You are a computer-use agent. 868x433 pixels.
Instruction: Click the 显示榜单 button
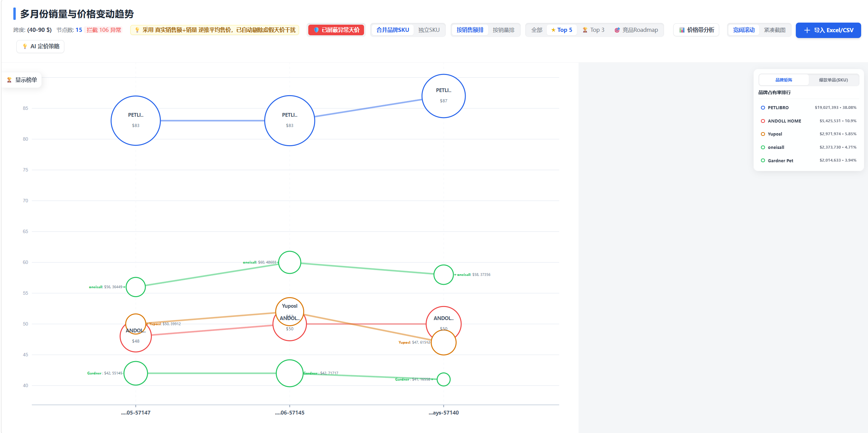click(x=22, y=80)
